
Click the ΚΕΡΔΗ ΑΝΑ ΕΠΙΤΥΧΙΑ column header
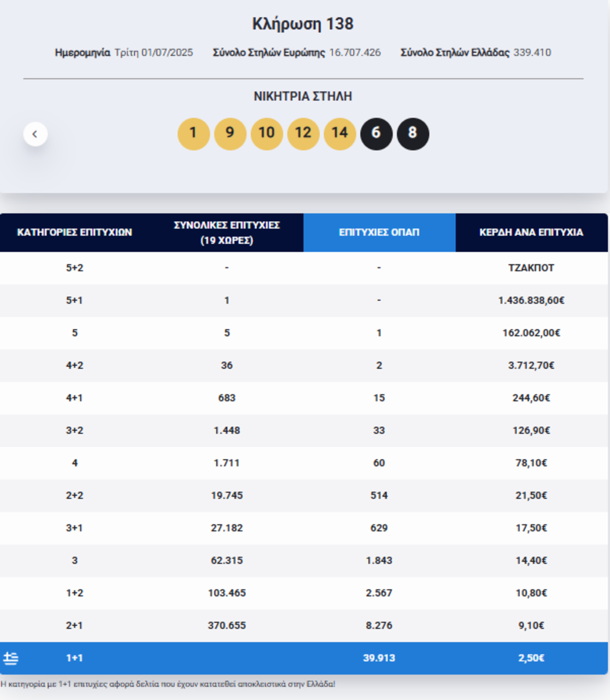(x=531, y=232)
